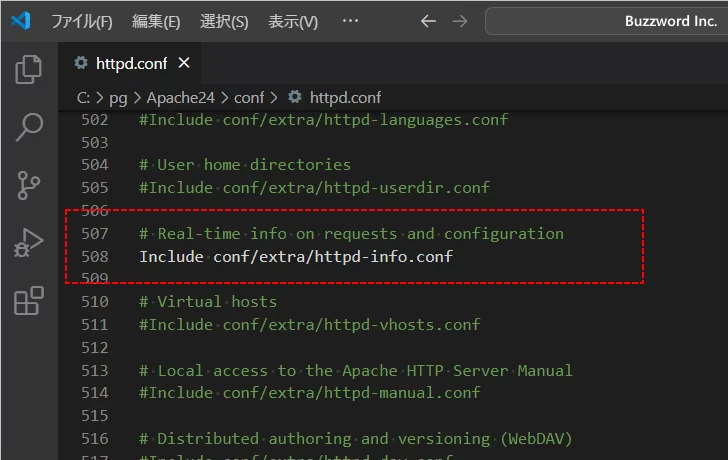This screenshot has width=728, height=460.
Task: Expand the overflow menu with three dots
Action: (x=350, y=21)
